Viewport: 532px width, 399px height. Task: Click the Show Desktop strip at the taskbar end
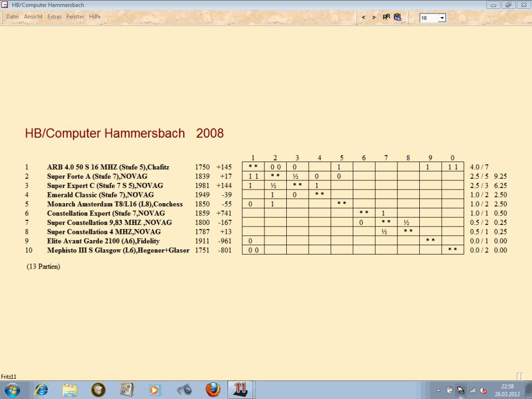click(x=529, y=390)
